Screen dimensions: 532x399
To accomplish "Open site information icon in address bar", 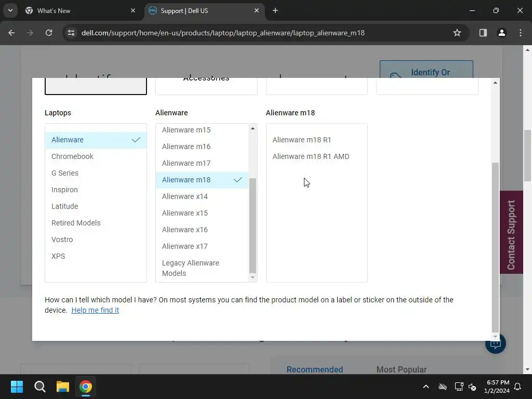I will pyautogui.click(x=71, y=33).
